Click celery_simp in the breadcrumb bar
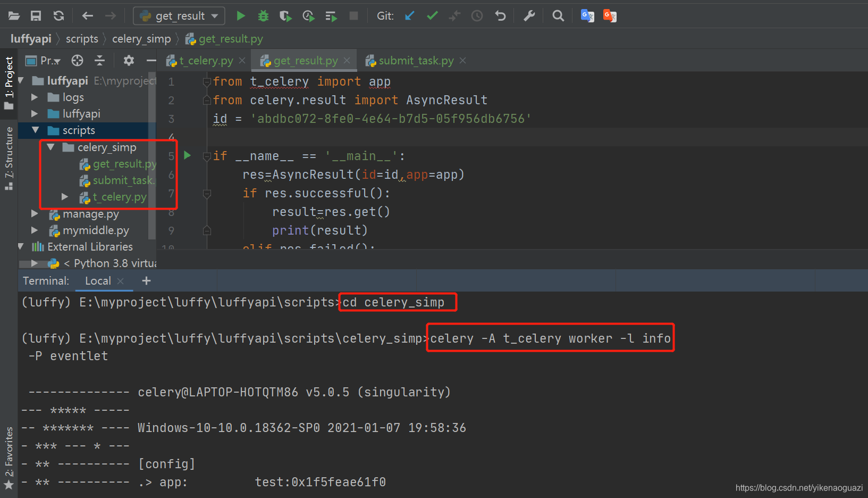This screenshot has height=498, width=868. tap(141, 39)
